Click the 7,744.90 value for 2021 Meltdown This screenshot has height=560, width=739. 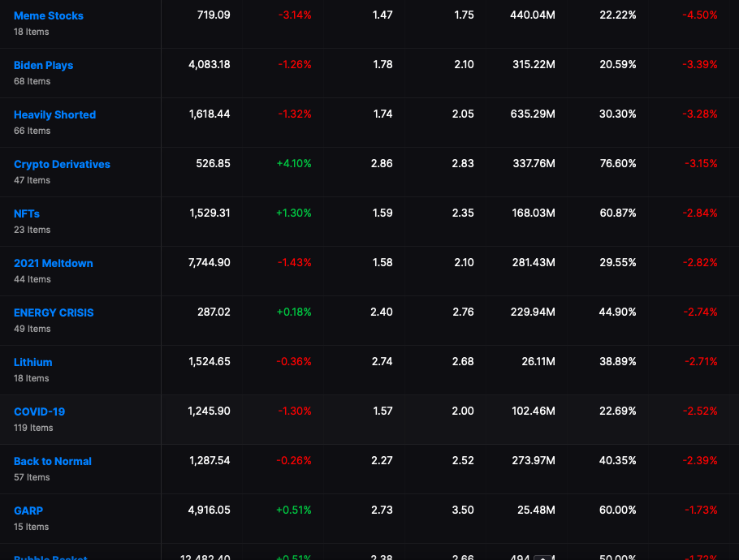210,262
